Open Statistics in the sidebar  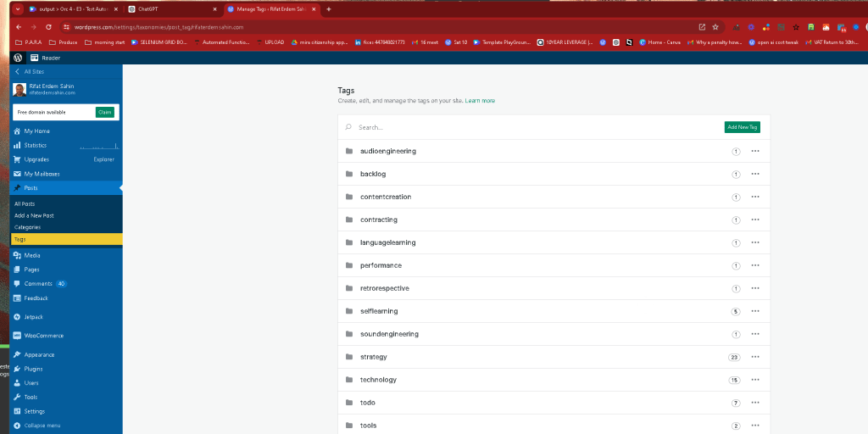point(66,145)
